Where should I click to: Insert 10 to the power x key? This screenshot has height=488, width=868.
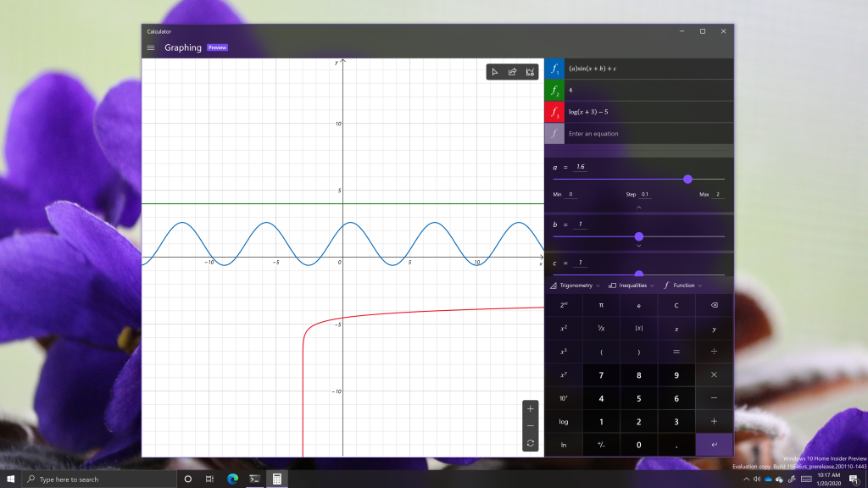(x=564, y=398)
